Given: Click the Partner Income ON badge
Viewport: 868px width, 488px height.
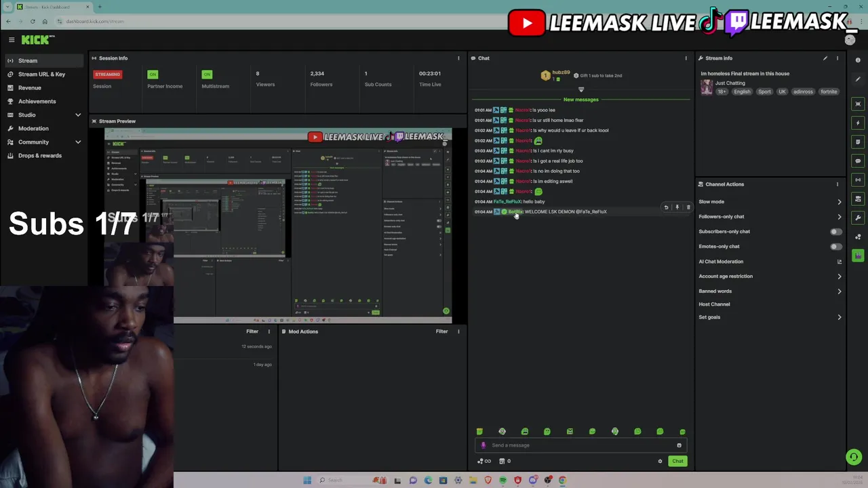Looking at the screenshot, I should tap(153, 74).
